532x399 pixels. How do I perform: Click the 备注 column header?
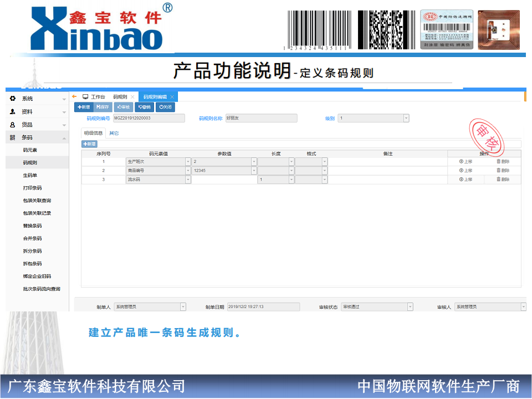(388, 154)
